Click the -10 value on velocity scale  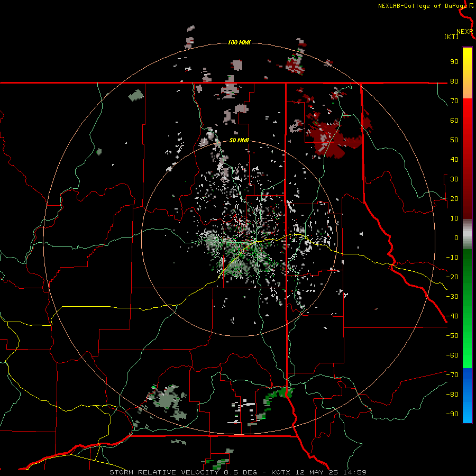click(x=452, y=258)
